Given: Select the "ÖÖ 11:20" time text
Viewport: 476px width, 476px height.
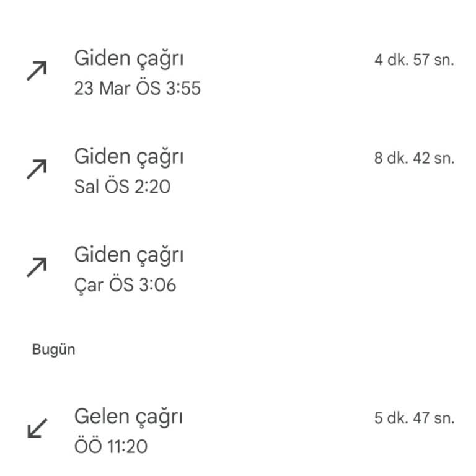Looking at the screenshot, I should point(111,446).
